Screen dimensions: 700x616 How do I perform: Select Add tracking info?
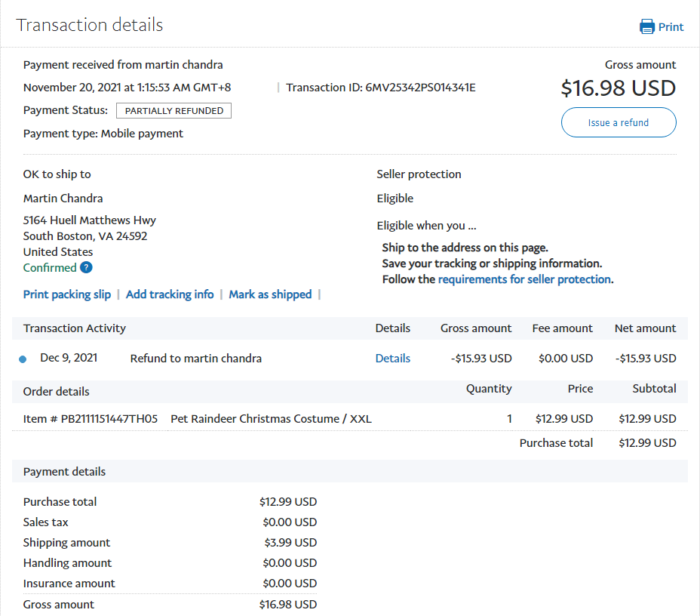click(170, 294)
